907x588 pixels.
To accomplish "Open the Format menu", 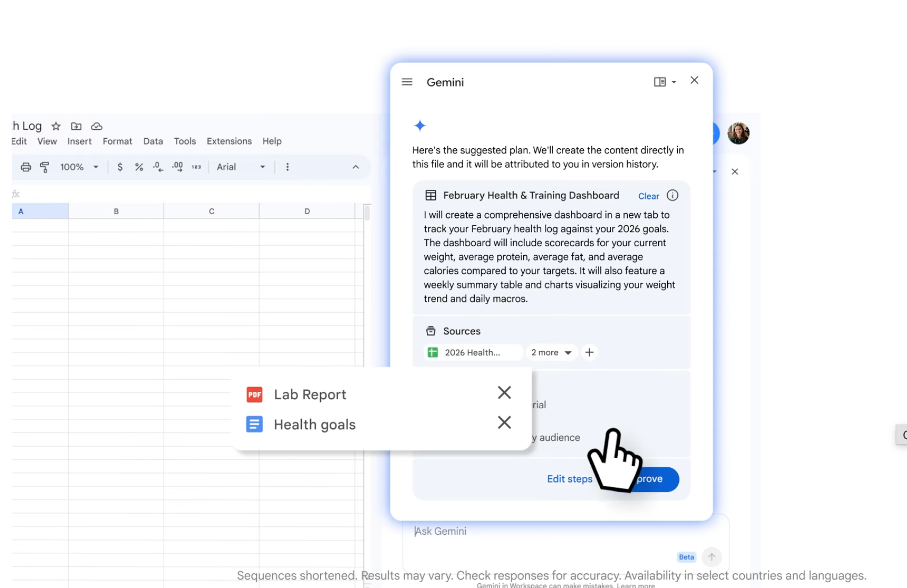I will (117, 141).
